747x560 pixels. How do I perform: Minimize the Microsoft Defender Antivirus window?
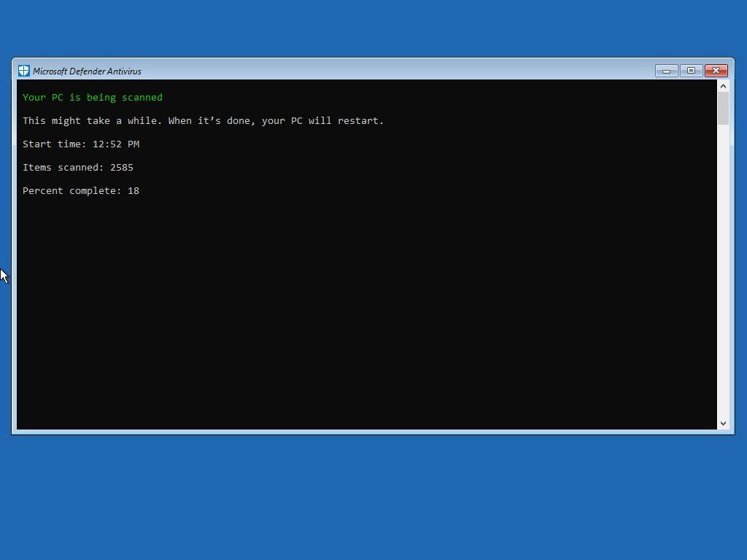pos(667,71)
